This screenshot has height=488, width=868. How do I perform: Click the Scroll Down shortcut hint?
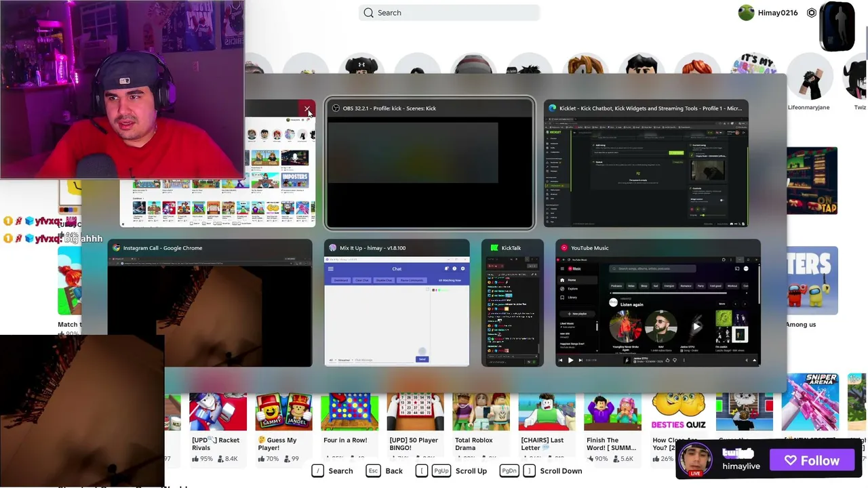coord(540,471)
